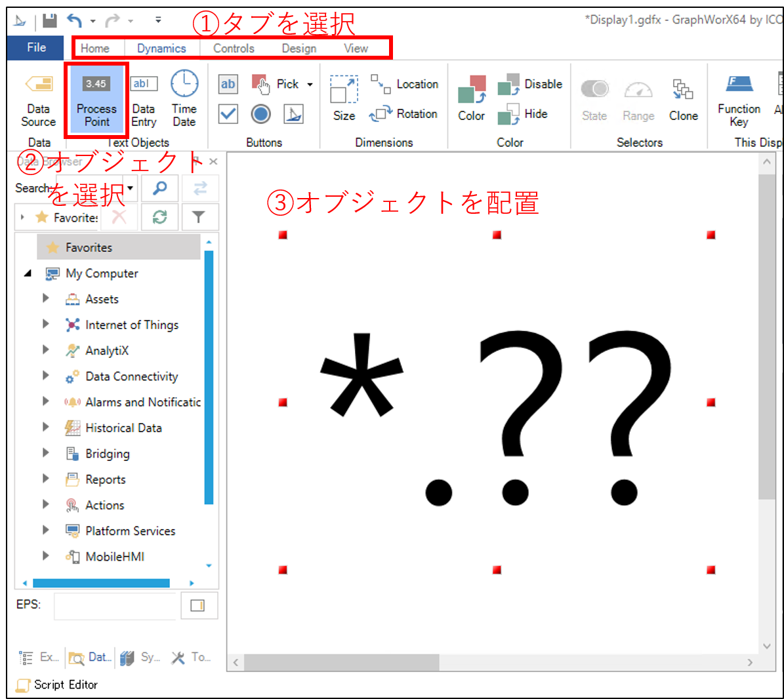
Task: Insert a checkbox button control
Action: (x=228, y=114)
